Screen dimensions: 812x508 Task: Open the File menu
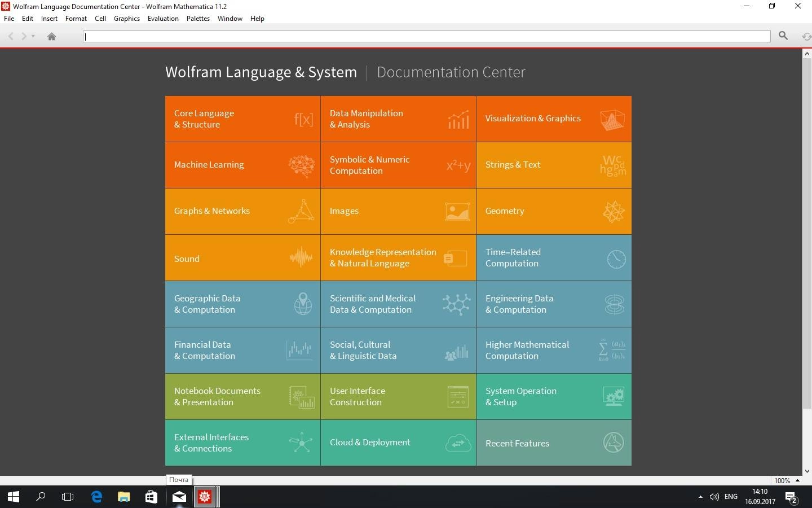9,19
